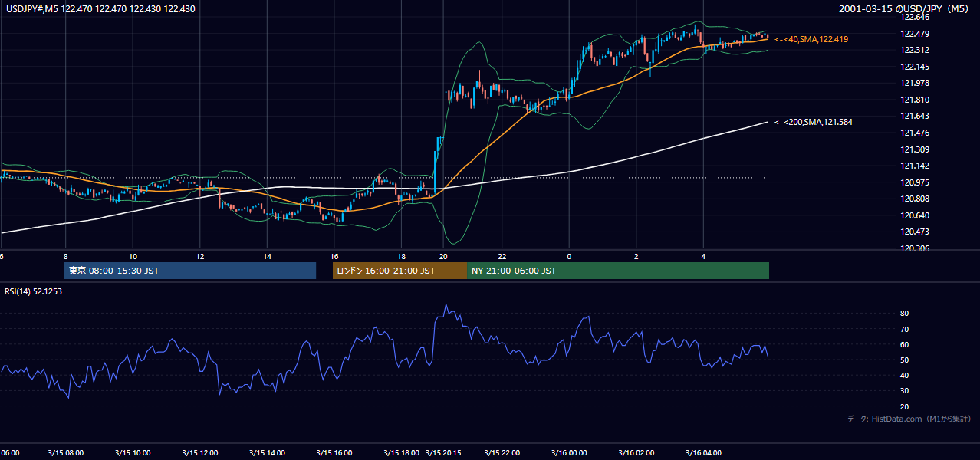Image resolution: width=980 pixels, height=460 pixels.
Task: Click the 3/15 22:00 time axis label
Action: click(502, 452)
